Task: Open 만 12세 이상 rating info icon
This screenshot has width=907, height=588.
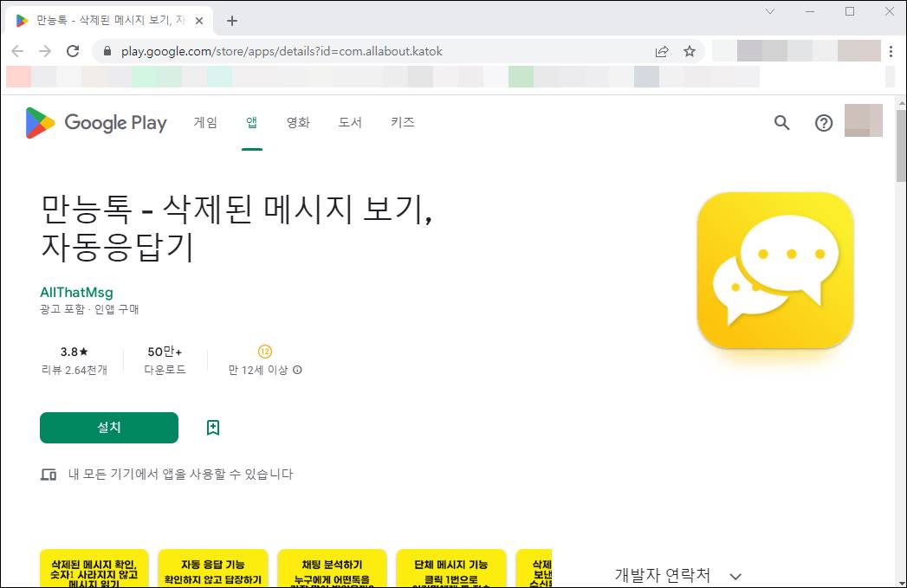Action: point(297,370)
